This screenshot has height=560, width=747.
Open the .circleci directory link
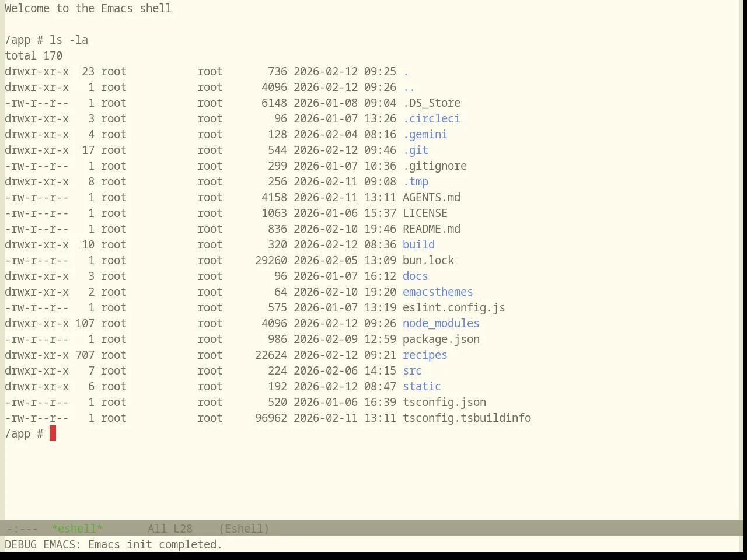(431, 118)
